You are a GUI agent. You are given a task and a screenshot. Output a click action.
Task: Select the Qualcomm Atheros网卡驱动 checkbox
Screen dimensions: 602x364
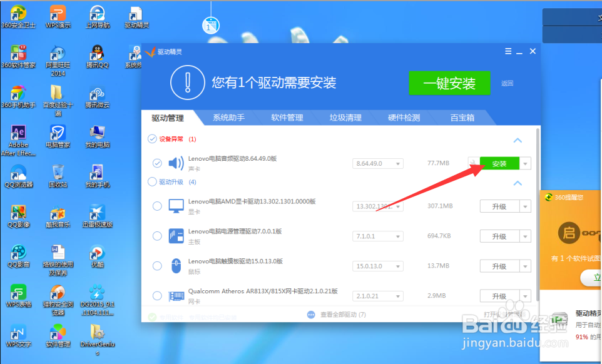point(157,296)
